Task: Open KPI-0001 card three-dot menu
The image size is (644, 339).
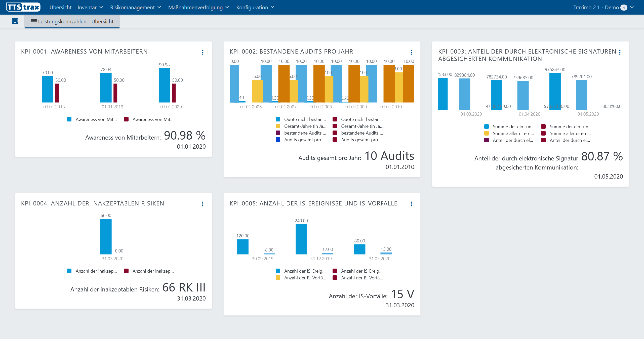Action: click(x=203, y=52)
